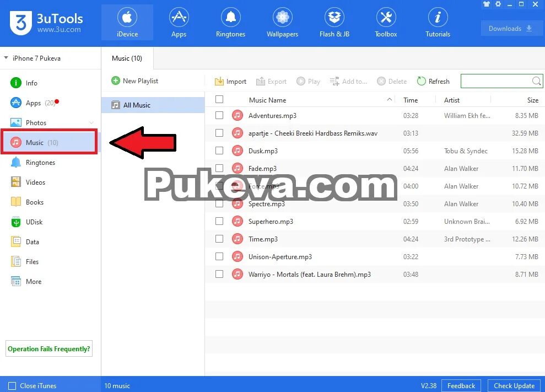Click New Playlist

134,81
